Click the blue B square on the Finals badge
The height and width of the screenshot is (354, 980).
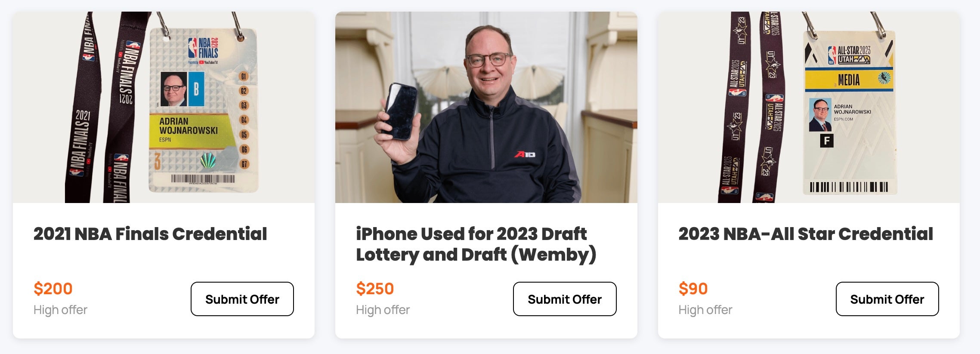tap(196, 89)
